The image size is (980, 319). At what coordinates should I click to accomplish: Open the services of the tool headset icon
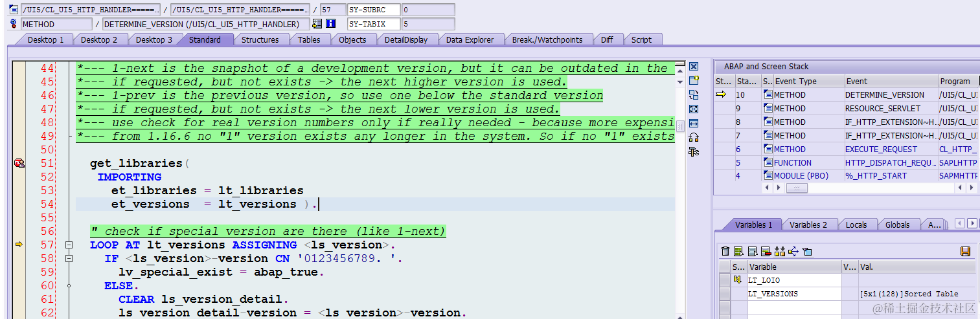[694, 137]
